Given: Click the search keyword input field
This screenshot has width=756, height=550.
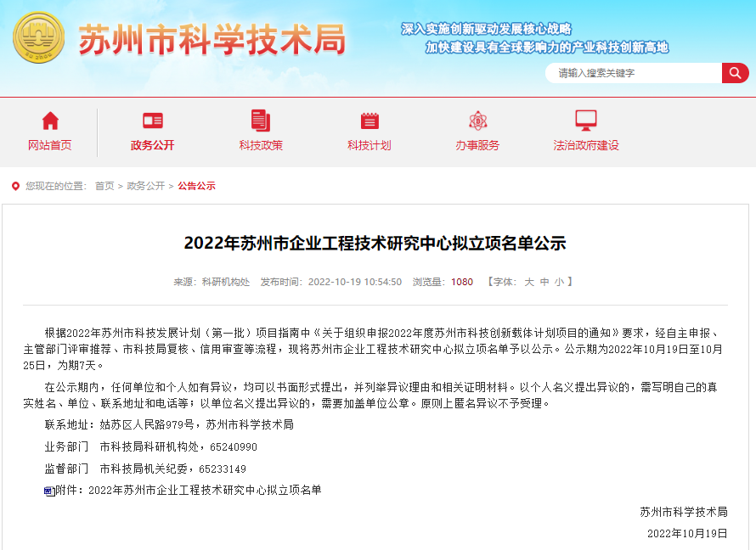Looking at the screenshot, I should pyautogui.click(x=634, y=73).
